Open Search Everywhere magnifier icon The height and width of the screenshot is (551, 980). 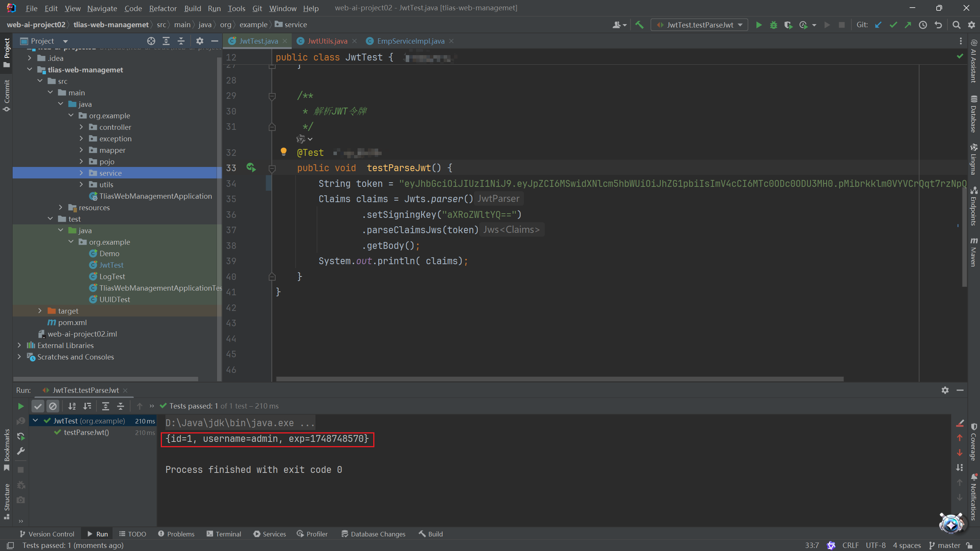click(x=956, y=25)
